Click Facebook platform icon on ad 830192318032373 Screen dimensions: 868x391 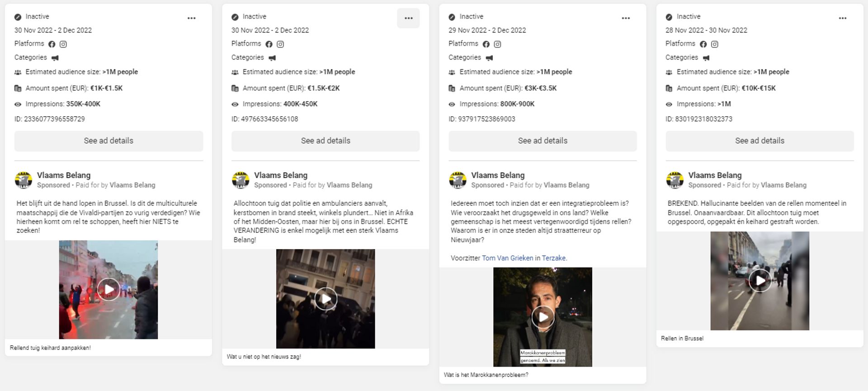(703, 44)
